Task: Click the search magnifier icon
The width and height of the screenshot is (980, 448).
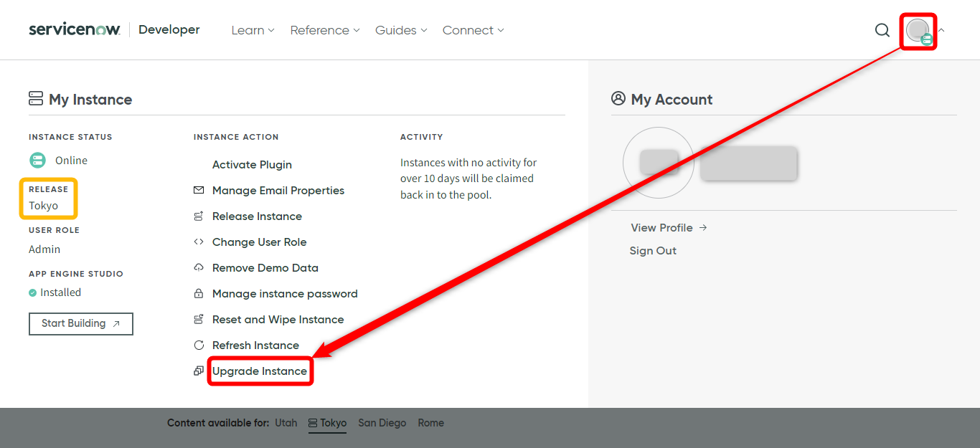Action: [882, 30]
